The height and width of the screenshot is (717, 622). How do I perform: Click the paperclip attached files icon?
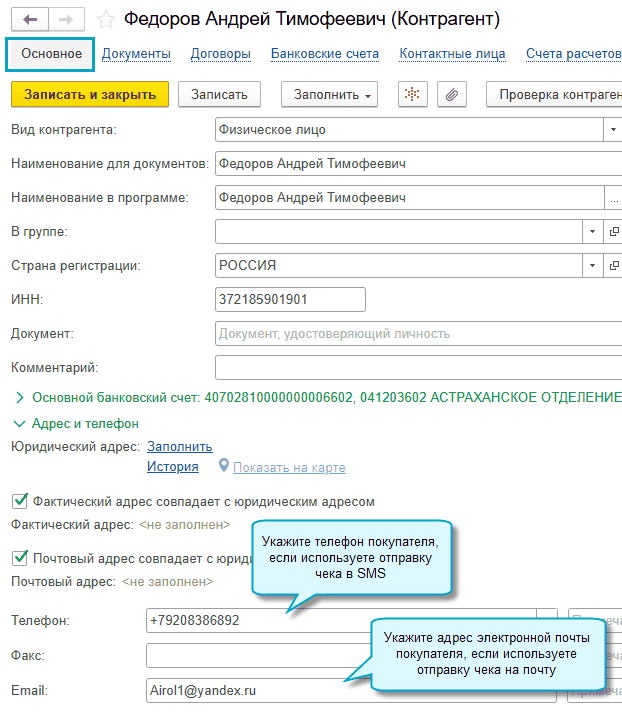452,94
